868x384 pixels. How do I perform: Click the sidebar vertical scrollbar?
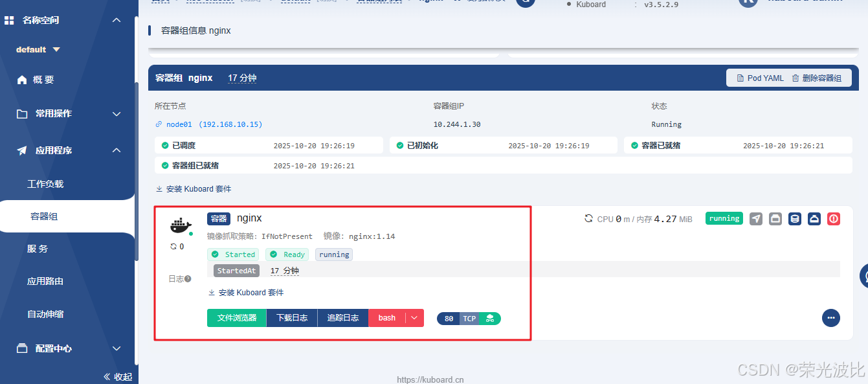coord(136,172)
